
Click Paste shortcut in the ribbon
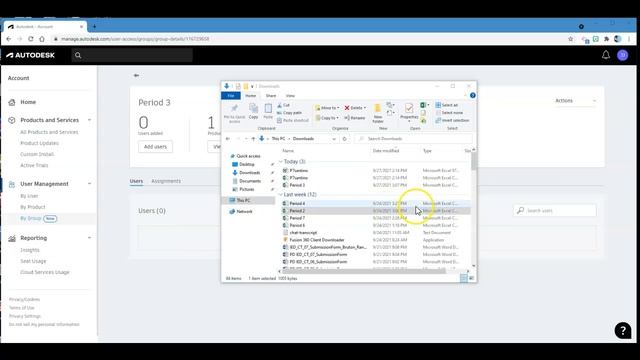[293, 120]
